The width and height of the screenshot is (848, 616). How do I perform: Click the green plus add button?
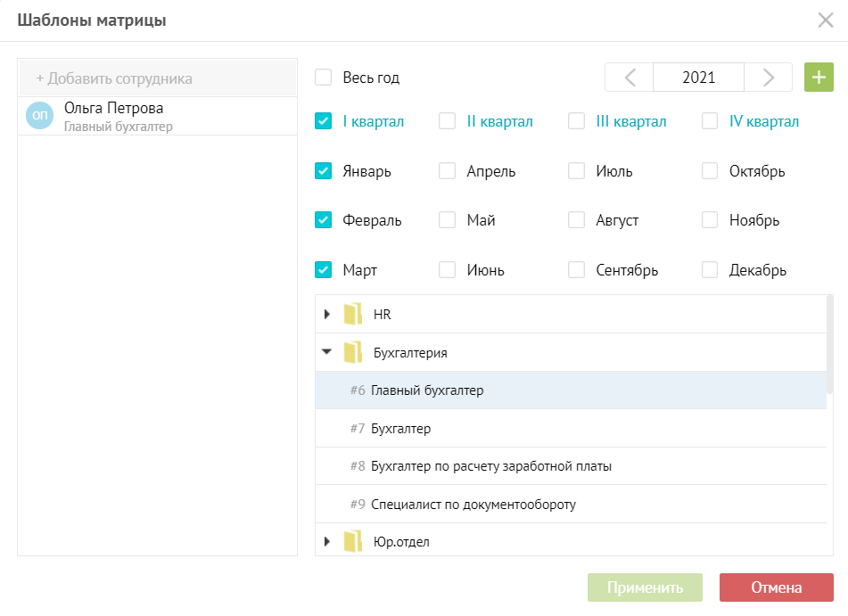click(x=819, y=78)
